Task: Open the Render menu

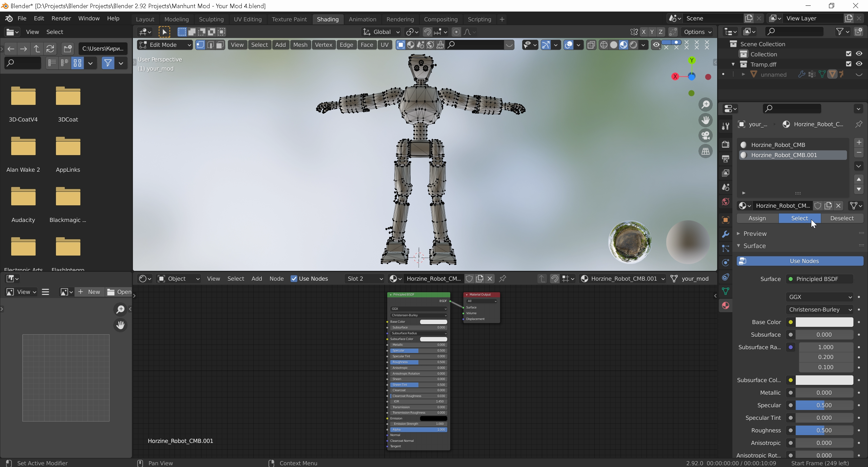Action: pyautogui.click(x=61, y=18)
